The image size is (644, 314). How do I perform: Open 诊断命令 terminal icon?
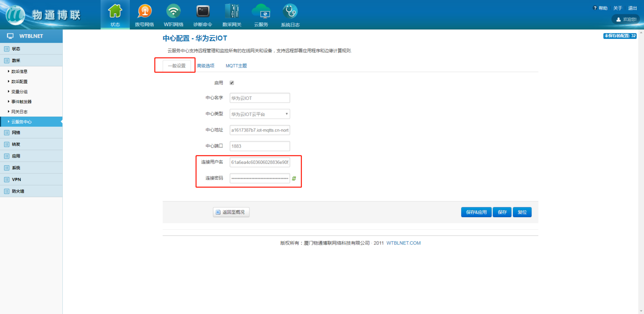pos(202,11)
